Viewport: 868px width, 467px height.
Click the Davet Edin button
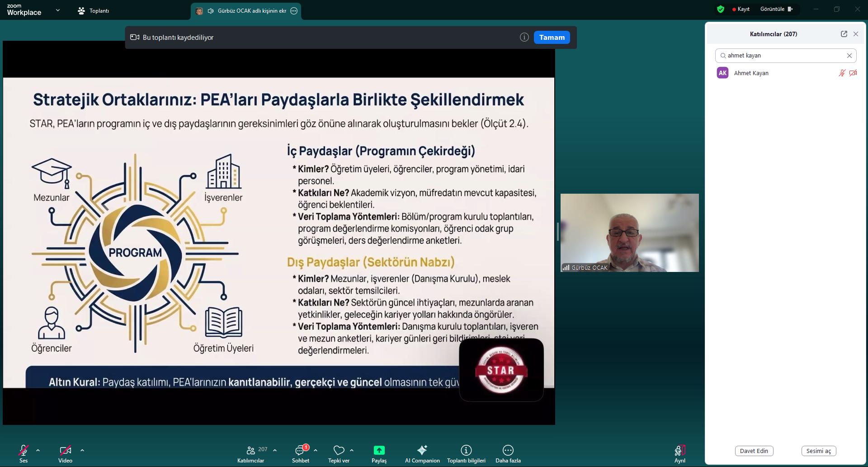(754, 451)
